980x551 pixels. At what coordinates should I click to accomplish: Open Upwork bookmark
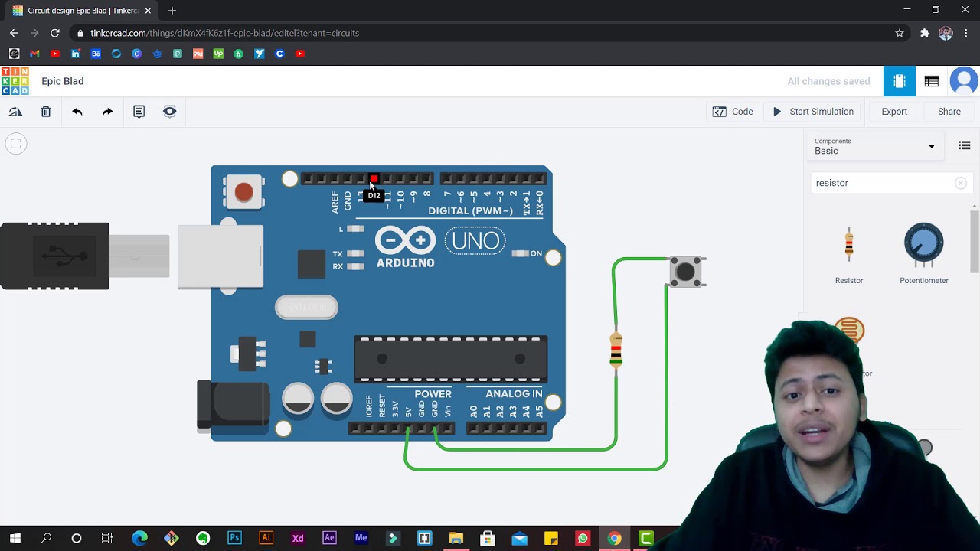(x=218, y=54)
